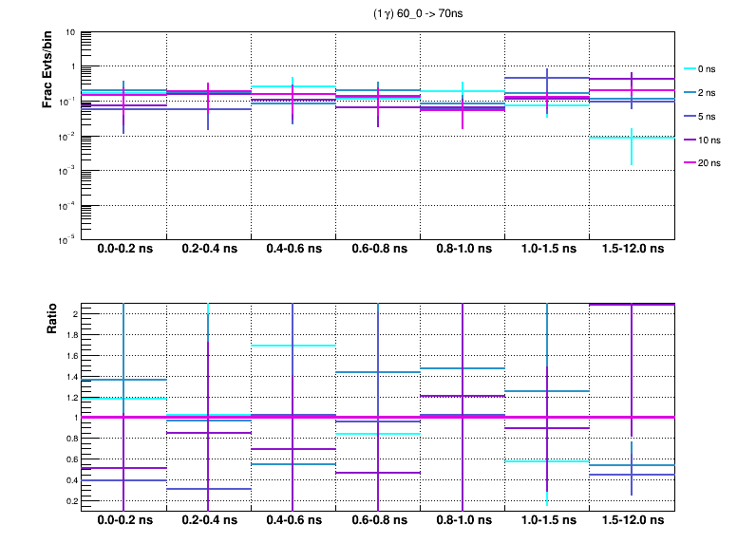Click the cyan 0 ns marker in the upper 1.5-12.0 ns bin
756x543 pixels.
pos(632,138)
